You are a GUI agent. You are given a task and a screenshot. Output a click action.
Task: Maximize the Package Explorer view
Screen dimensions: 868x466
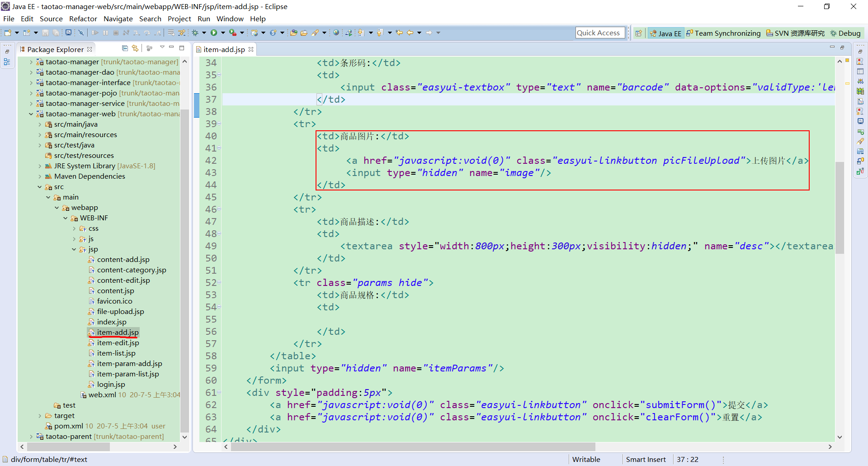tap(182, 48)
